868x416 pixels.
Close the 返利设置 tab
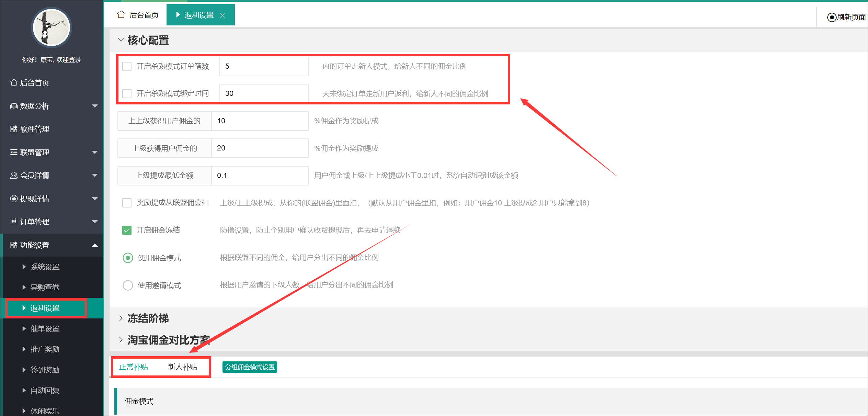point(222,15)
